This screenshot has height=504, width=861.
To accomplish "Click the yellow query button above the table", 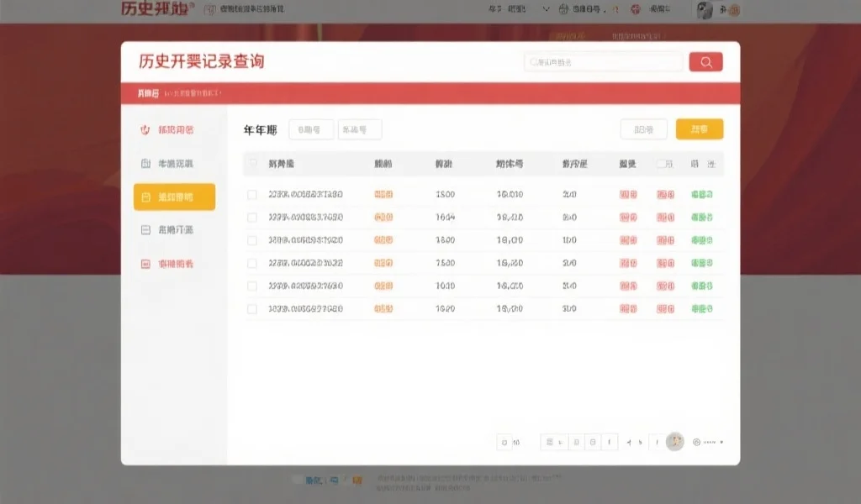I will pyautogui.click(x=699, y=129).
